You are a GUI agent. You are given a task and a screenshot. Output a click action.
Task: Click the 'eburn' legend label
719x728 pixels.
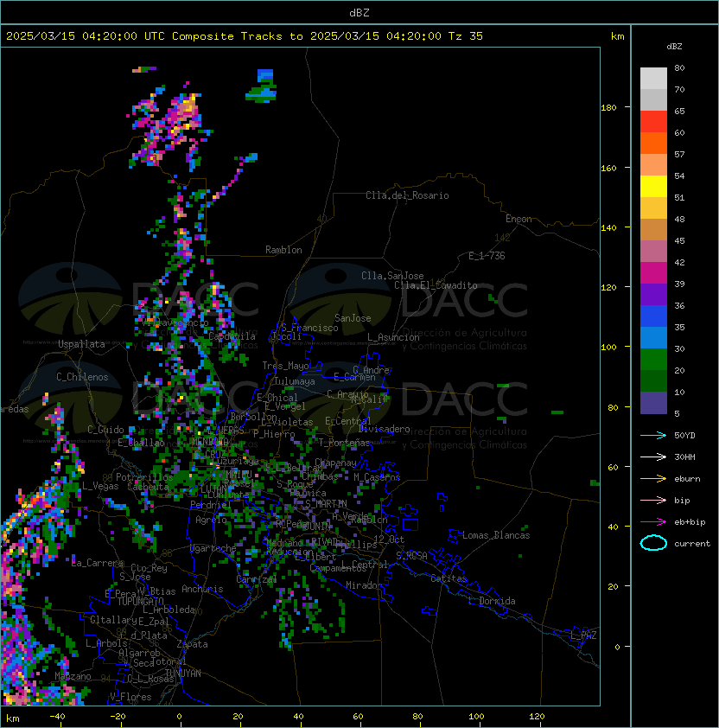point(687,479)
